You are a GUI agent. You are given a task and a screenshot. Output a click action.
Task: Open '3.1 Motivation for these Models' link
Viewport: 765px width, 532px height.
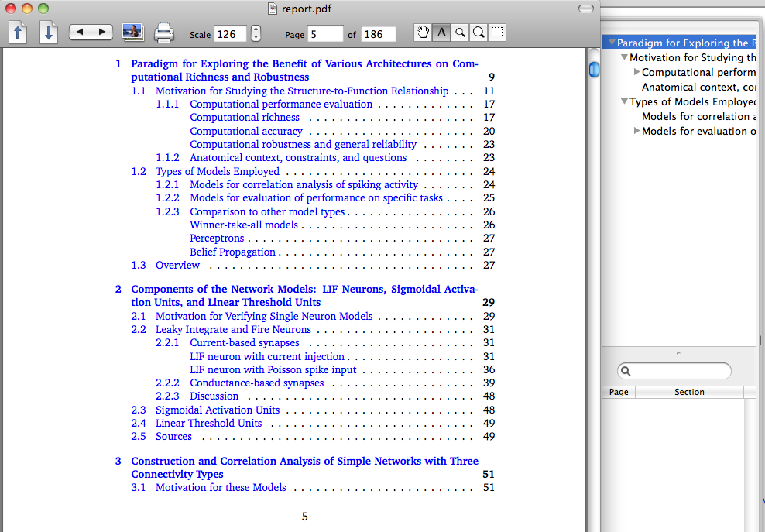pyautogui.click(x=221, y=487)
